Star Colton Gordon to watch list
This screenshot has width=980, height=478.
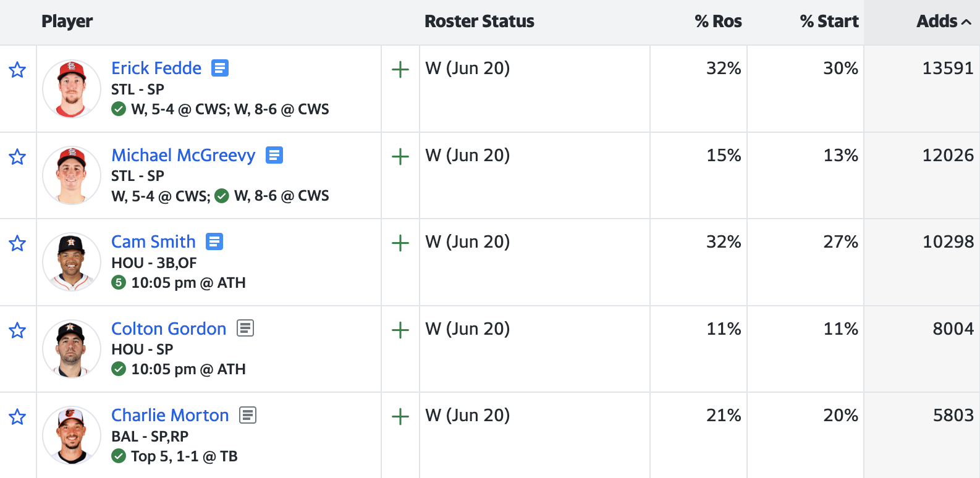(17, 330)
